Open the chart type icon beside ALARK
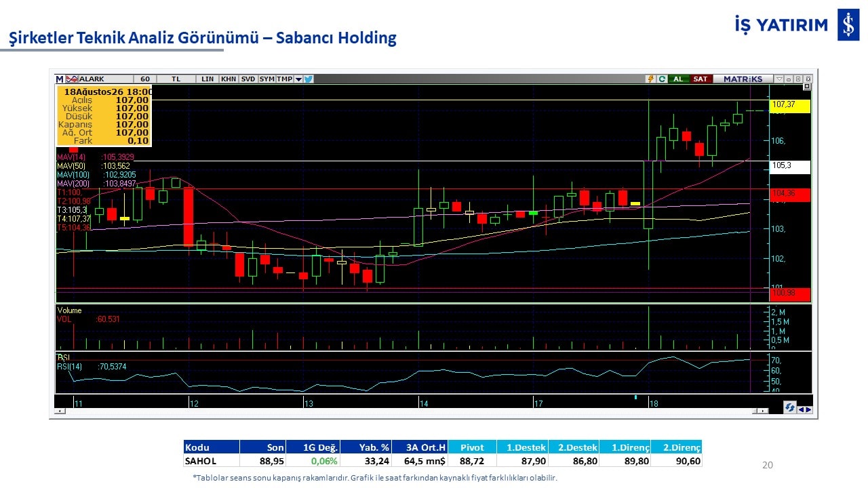 pyautogui.click(x=71, y=79)
